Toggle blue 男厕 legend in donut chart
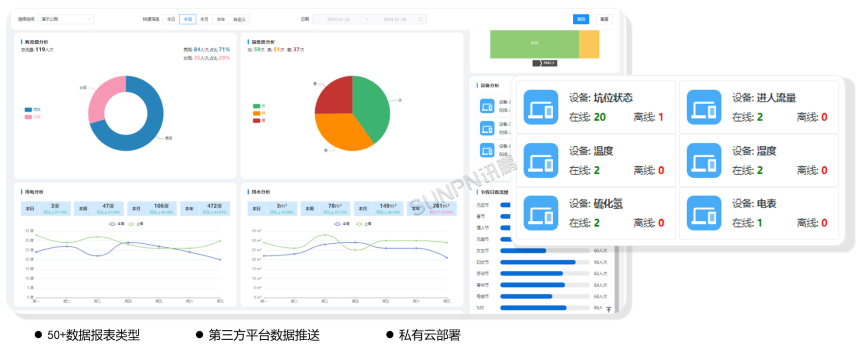The image size is (860, 360). pos(32,109)
